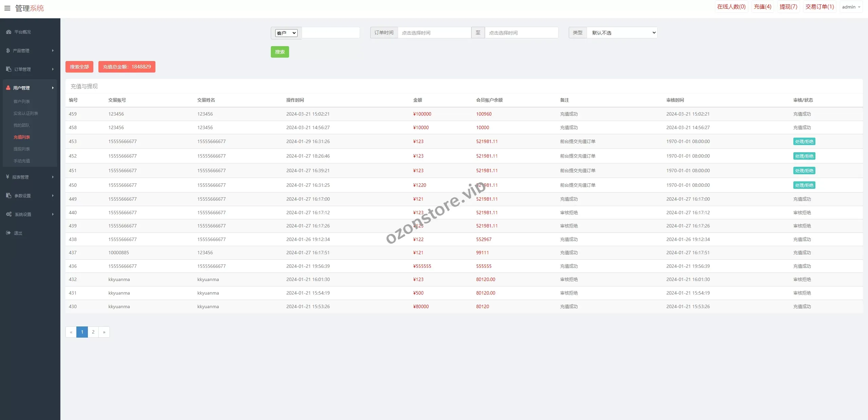Click the red 搜索全部 button

(x=79, y=67)
